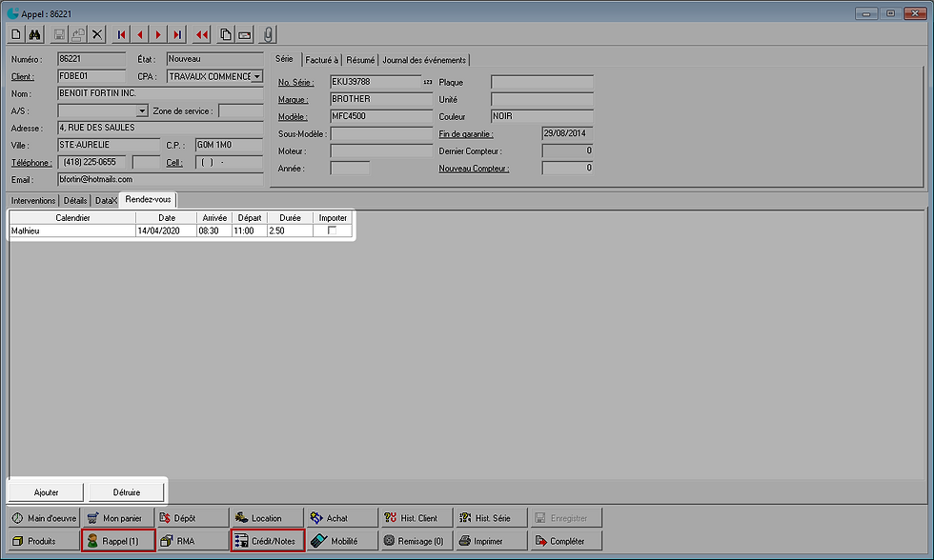Tick the Importer checkbox for Mathieu

click(x=333, y=230)
